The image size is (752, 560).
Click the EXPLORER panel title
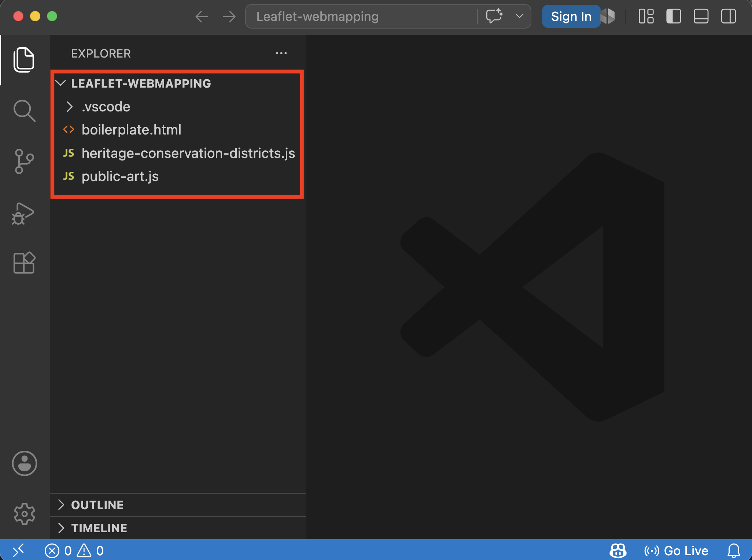101,54
